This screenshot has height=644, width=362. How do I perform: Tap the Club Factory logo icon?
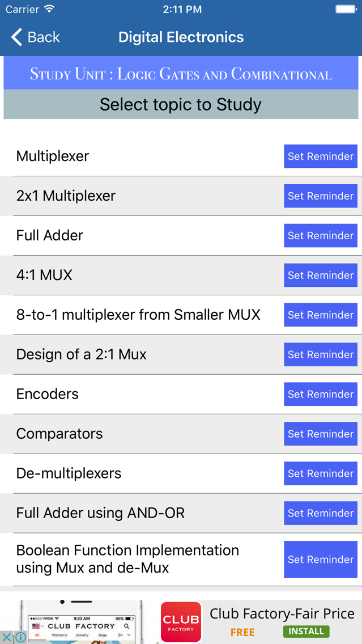(x=181, y=622)
